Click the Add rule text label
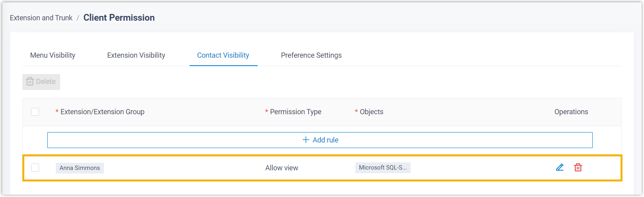This screenshot has height=197, width=644. (325, 140)
